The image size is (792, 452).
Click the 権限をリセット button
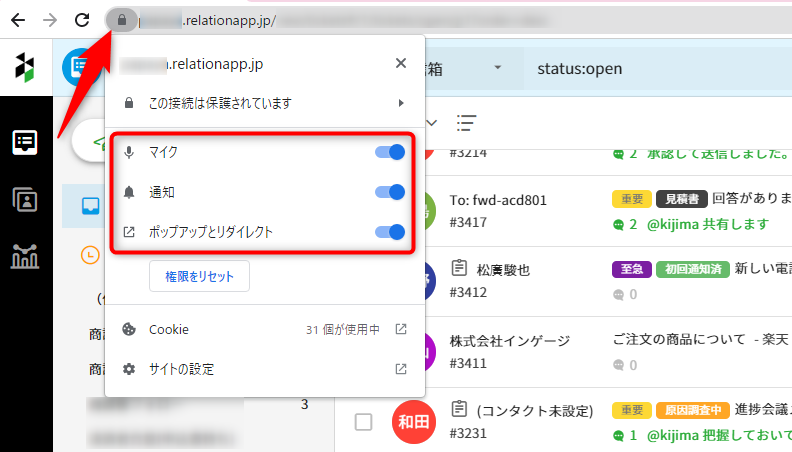[199, 276]
